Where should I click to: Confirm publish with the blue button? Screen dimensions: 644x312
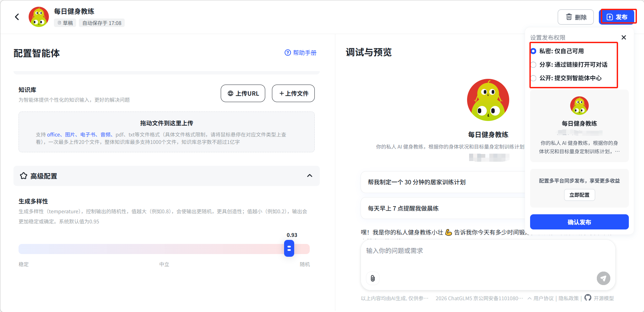[579, 222]
